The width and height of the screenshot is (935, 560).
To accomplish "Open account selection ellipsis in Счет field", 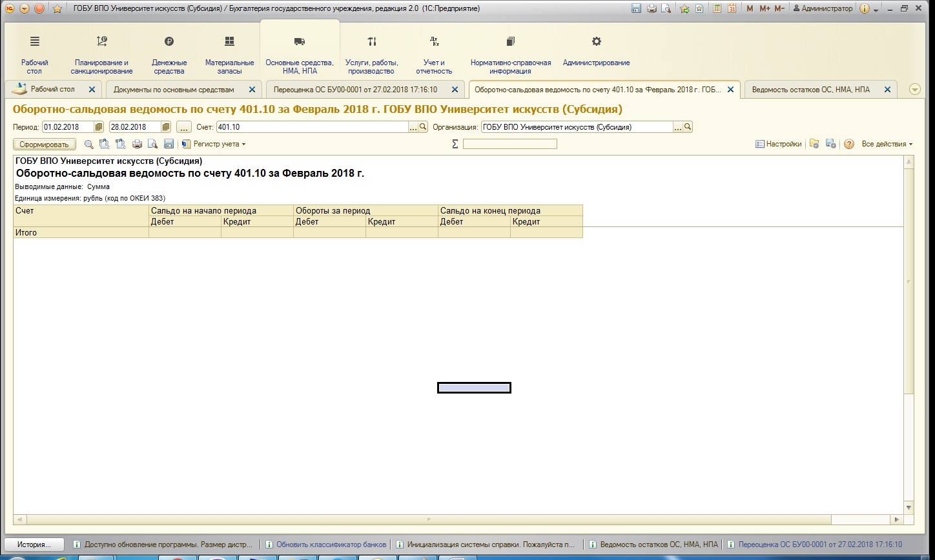I will click(413, 127).
